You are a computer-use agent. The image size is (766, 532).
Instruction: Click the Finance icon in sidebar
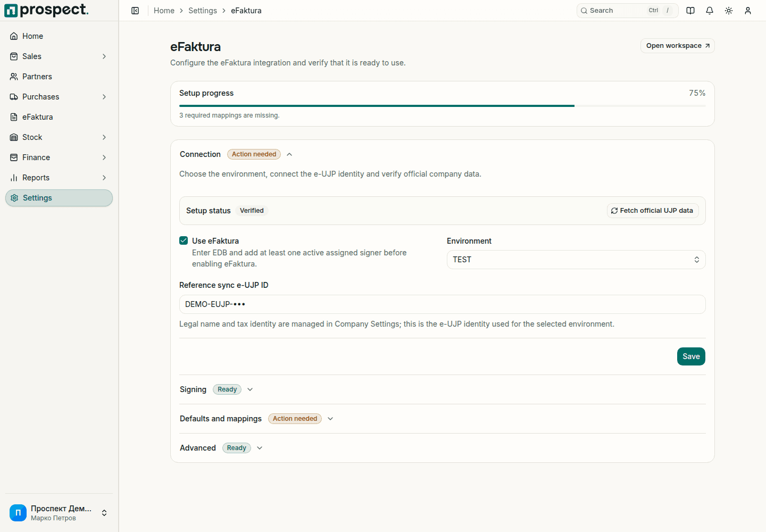14,157
